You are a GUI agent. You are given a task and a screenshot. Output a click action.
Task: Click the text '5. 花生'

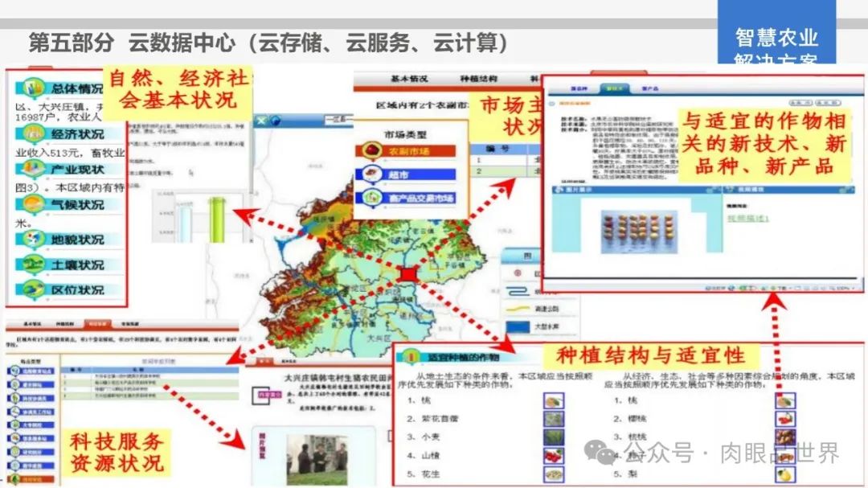424,474
